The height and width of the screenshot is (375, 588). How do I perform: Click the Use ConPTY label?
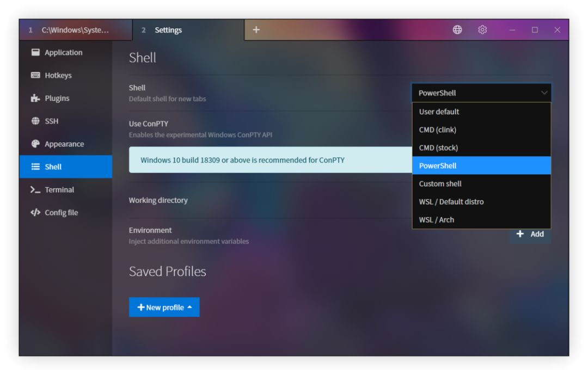149,124
